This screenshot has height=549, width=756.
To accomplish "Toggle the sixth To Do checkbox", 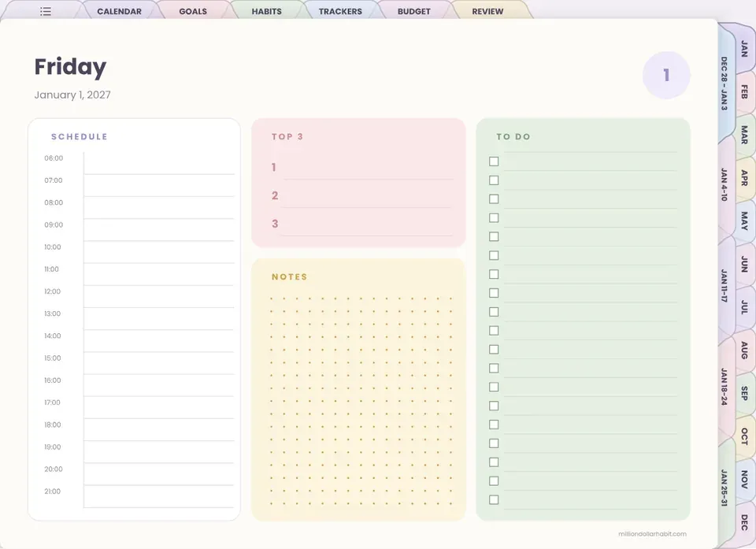I will [494, 255].
